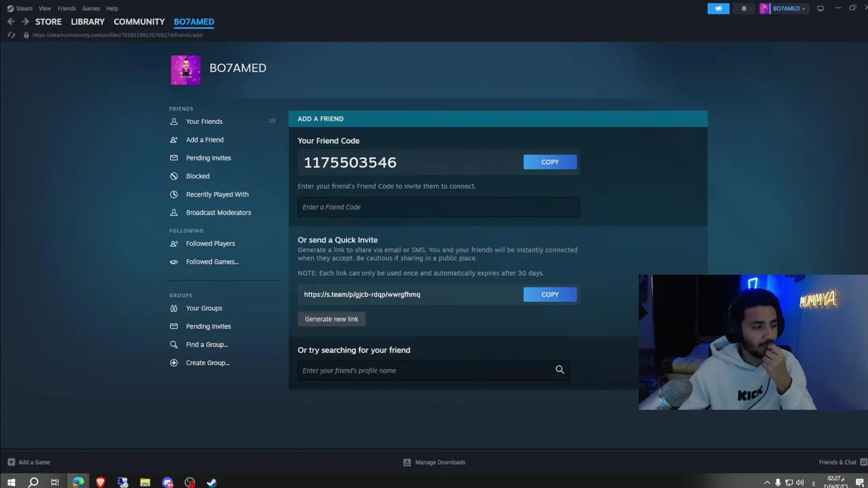This screenshot has height=488, width=868.
Task: Click the Add a Friend person-plus icon
Action: [x=174, y=140]
